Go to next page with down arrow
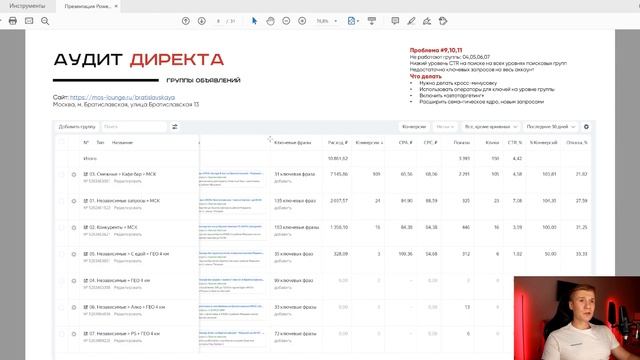Viewport: 640px width, 360px height. click(x=202, y=21)
